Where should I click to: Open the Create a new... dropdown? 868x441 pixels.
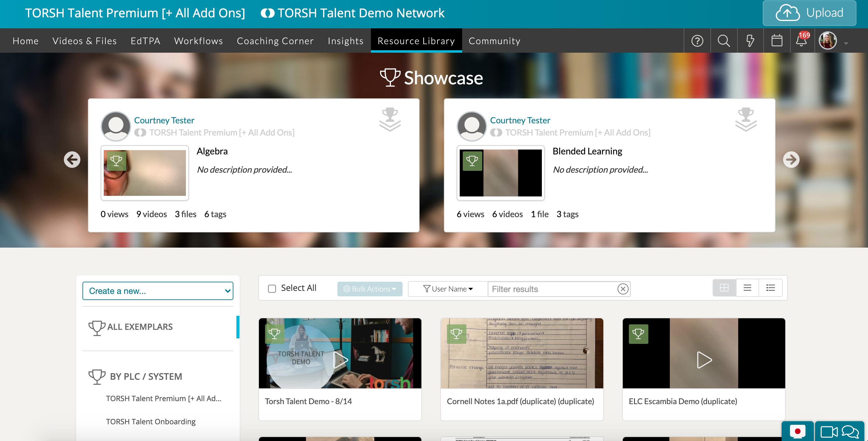tap(158, 291)
